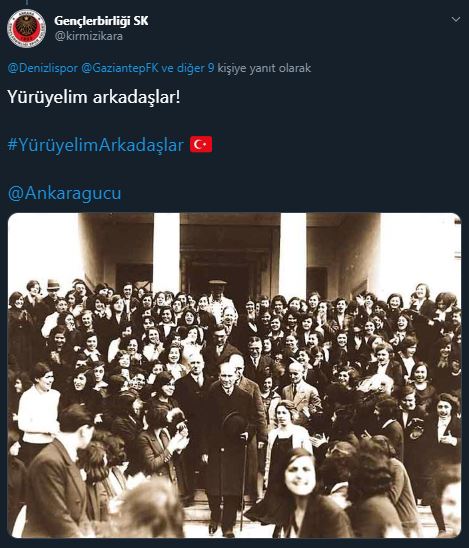Click the white columns at the photo's top
The image size is (469, 548).
point(166,253)
